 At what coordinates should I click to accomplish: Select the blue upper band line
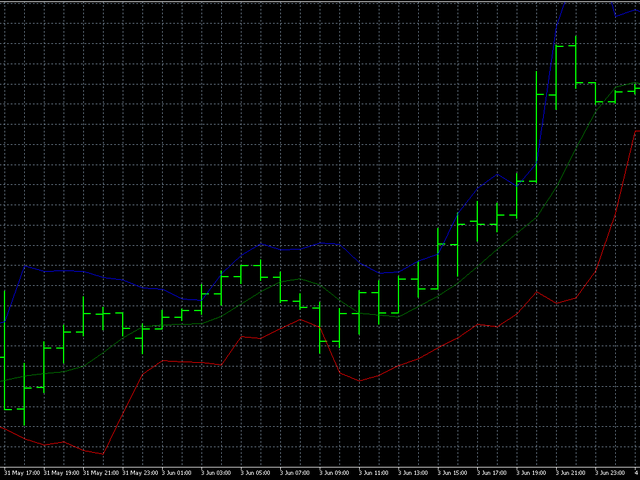tap(300, 247)
